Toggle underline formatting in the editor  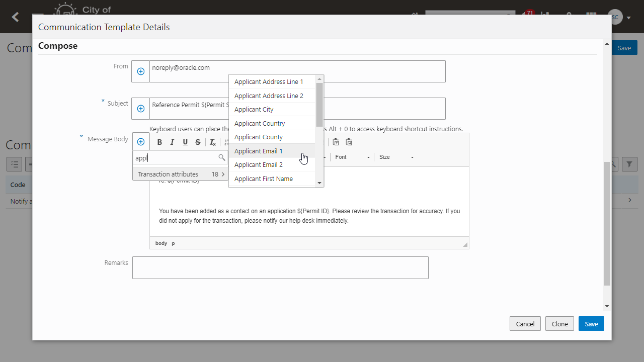point(185,142)
